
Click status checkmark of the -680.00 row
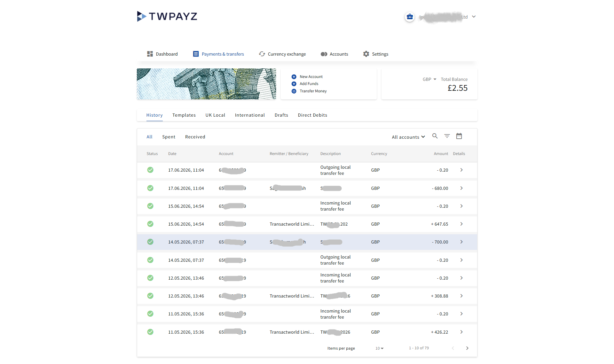(150, 188)
